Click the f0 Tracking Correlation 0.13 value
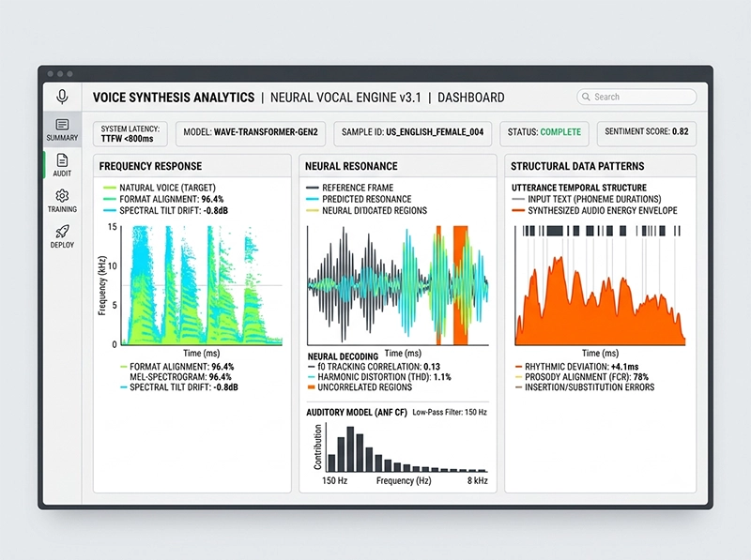Viewport: 751px width, 560px height. pos(432,367)
